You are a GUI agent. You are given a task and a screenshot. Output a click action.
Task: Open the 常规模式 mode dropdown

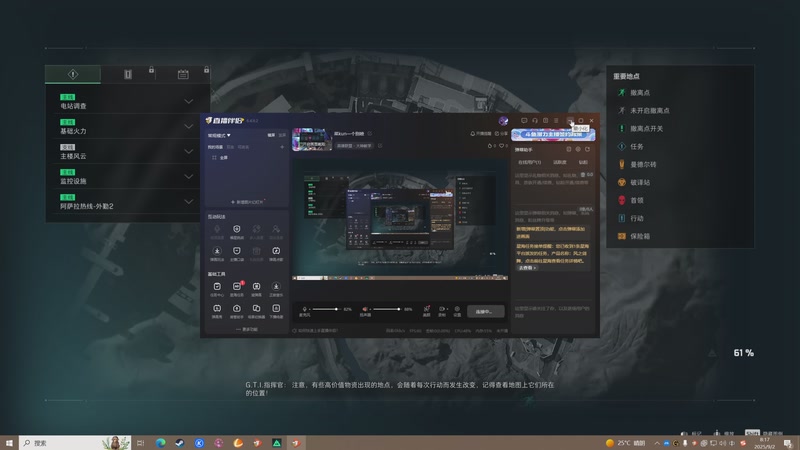tap(219, 135)
